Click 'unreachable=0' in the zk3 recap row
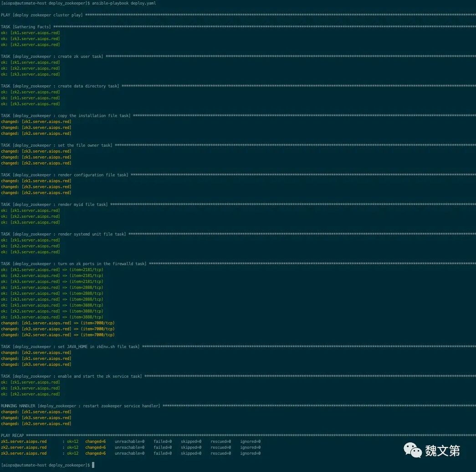Screen dimensions: 476x472 (130, 453)
